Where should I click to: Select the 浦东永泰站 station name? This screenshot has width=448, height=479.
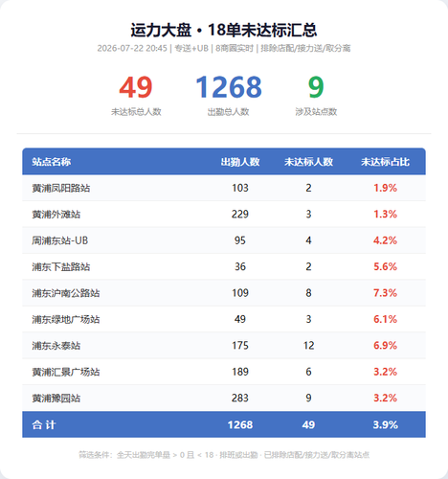[56, 346]
